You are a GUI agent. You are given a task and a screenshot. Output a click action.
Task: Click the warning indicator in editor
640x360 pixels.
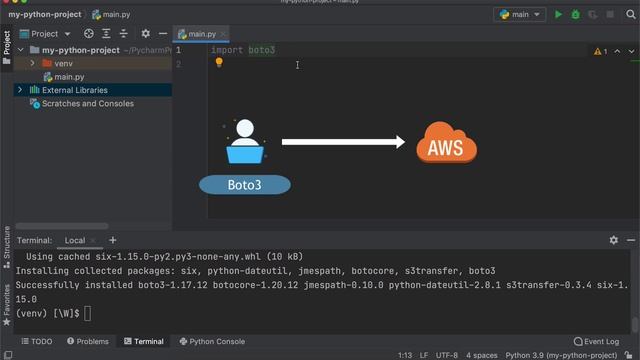(600, 51)
